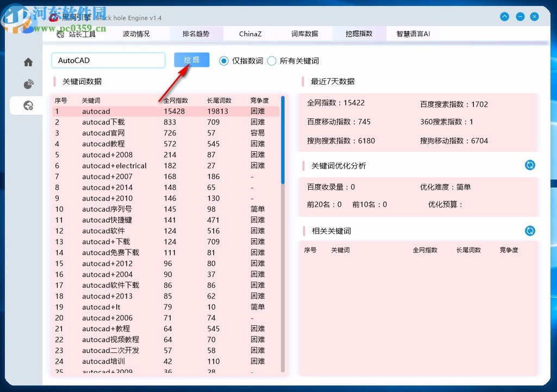Select the autocad+2012 row

pyautogui.click(x=166, y=264)
